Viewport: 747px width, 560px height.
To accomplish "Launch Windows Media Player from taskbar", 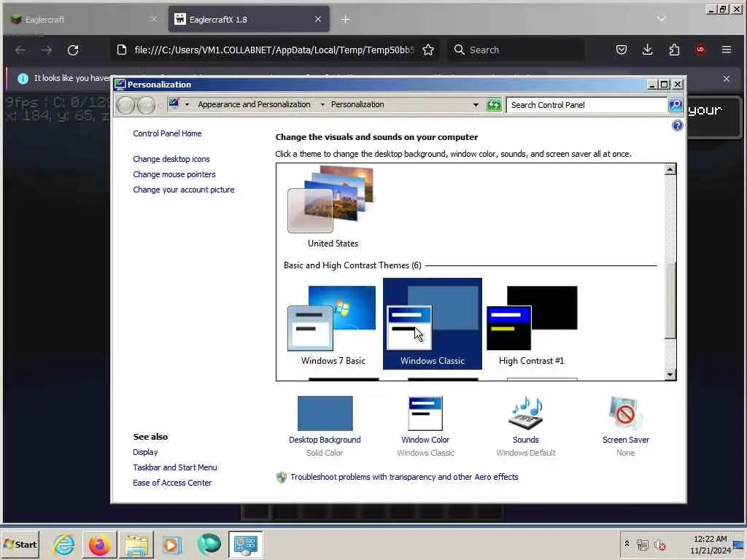I will [x=172, y=544].
